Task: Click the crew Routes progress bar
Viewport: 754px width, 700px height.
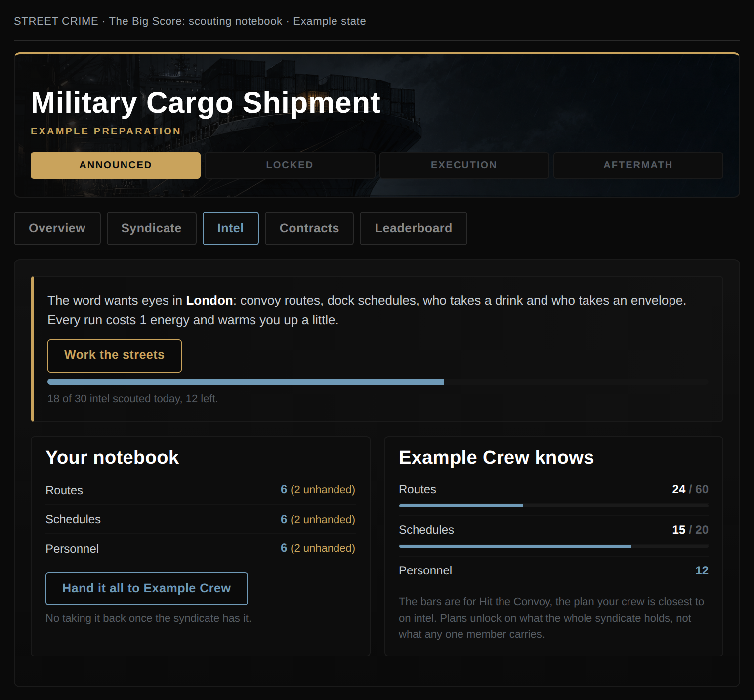Action: click(x=554, y=506)
